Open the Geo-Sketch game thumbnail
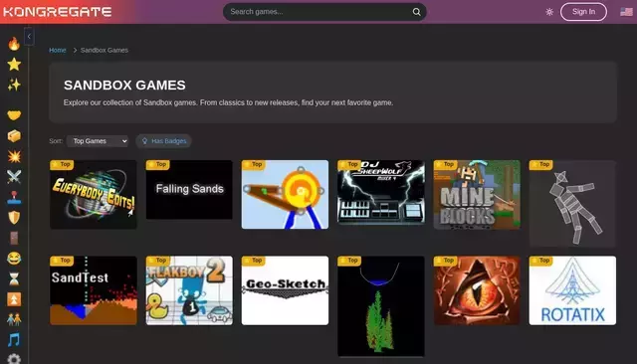 [286, 290]
